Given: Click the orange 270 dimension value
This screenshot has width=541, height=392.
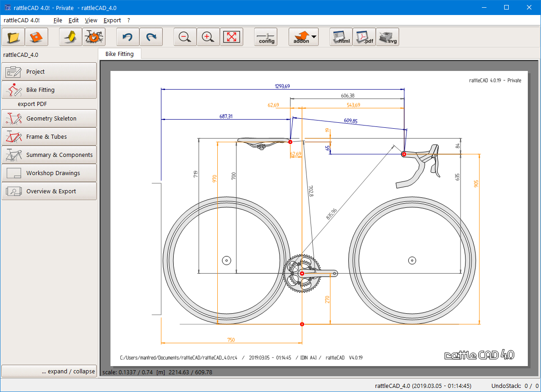Looking at the screenshot, I should coord(327,299).
